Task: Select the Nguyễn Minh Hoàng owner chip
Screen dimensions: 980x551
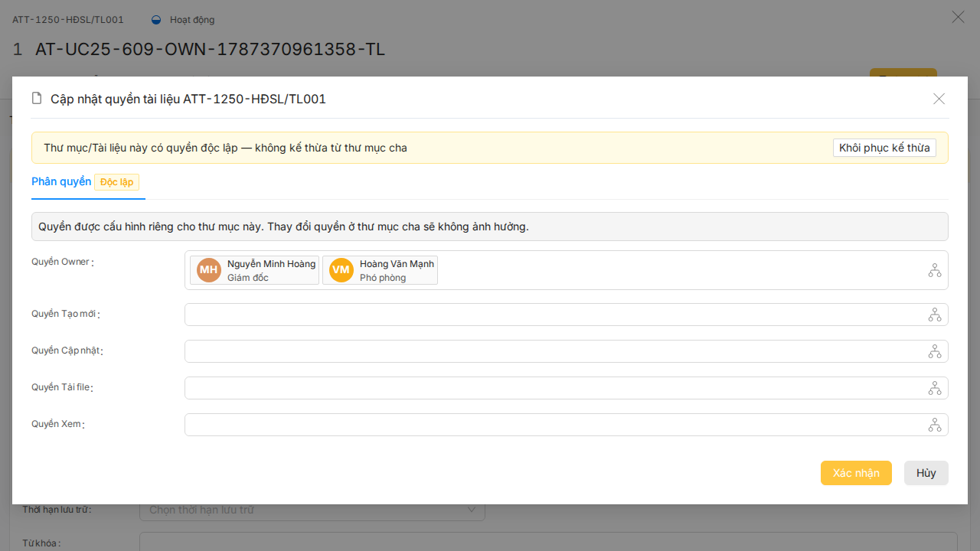Action: (x=255, y=270)
